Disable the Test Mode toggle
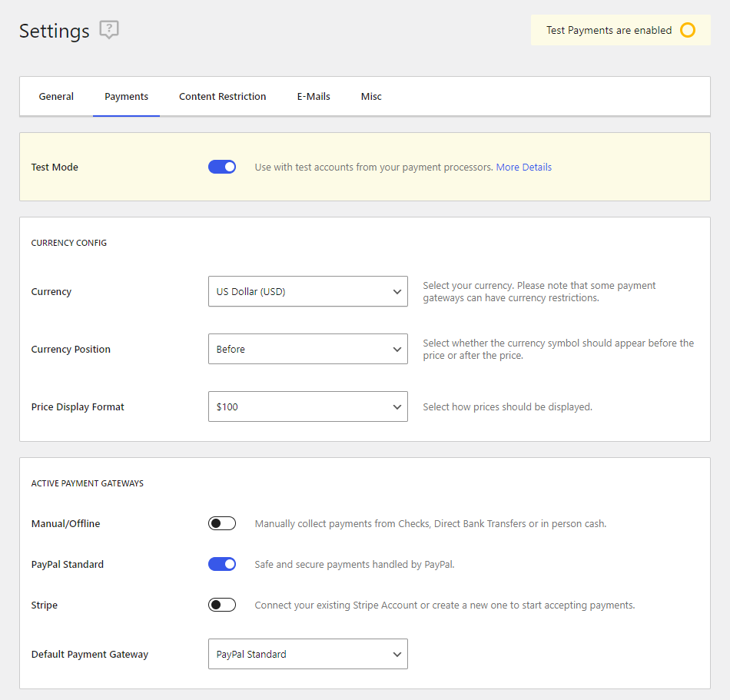730x700 pixels. (x=222, y=167)
